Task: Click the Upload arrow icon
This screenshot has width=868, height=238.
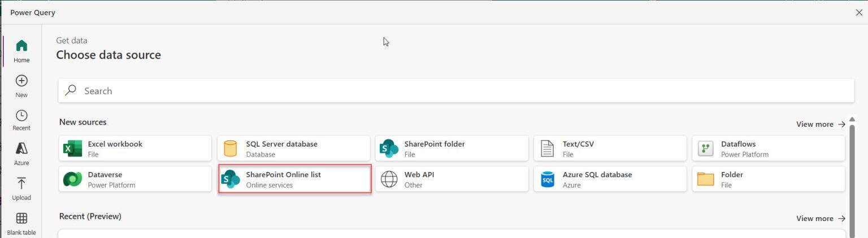Action: click(21, 184)
